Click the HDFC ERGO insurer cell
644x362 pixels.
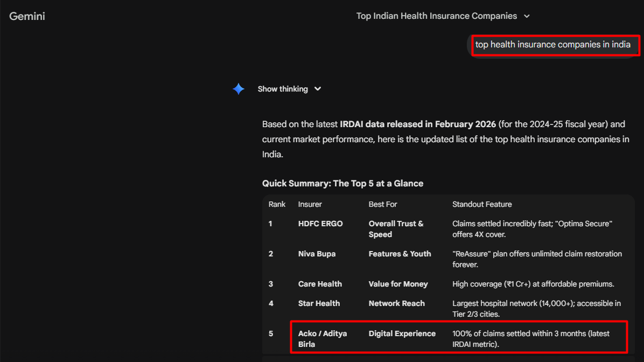click(x=320, y=224)
